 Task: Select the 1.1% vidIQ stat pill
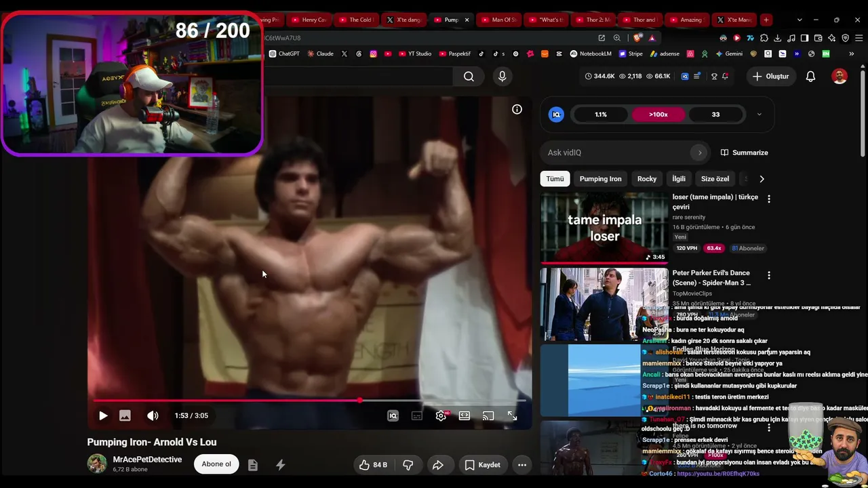[601, 115]
